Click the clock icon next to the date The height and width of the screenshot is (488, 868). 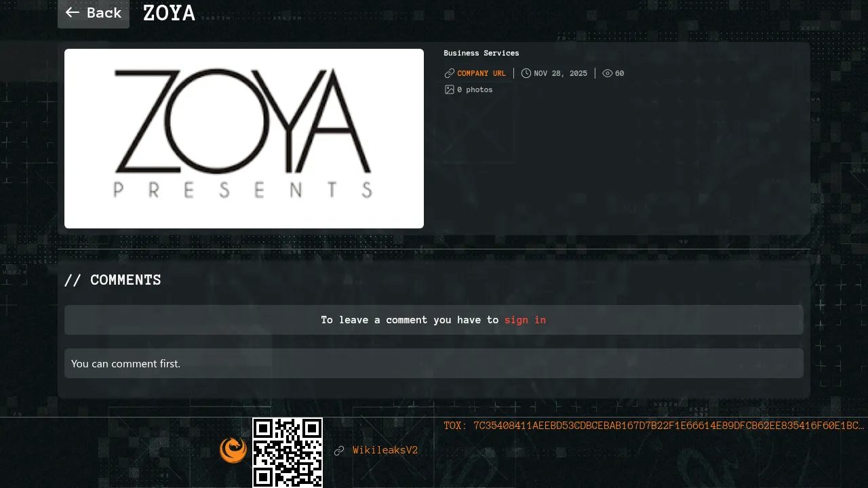tap(526, 73)
